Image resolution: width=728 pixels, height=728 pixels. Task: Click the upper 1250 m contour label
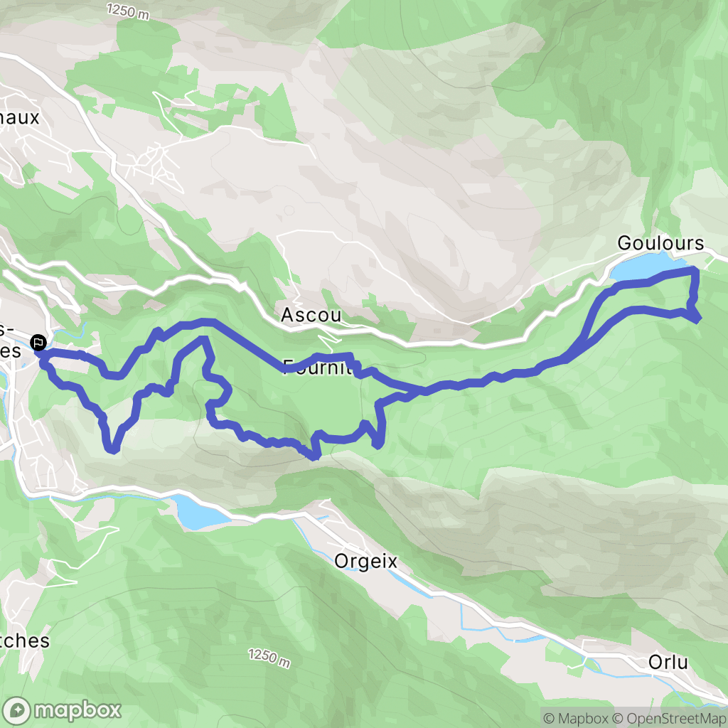point(128,11)
